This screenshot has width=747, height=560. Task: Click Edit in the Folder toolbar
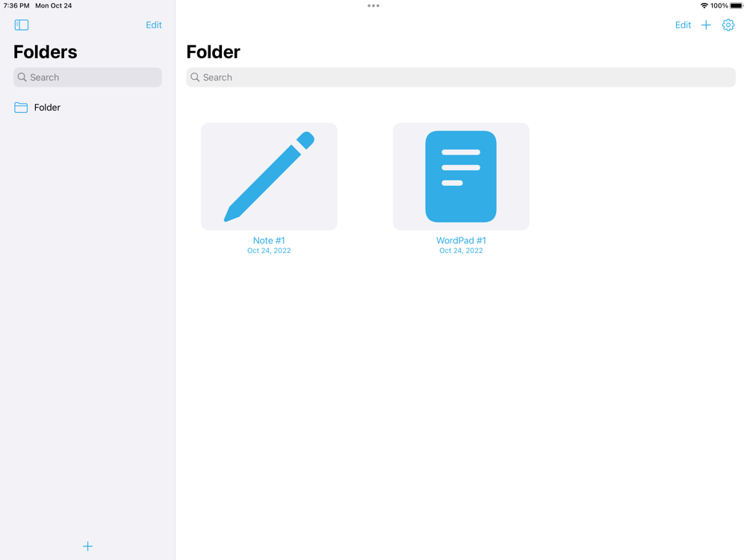[x=683, y=25]
